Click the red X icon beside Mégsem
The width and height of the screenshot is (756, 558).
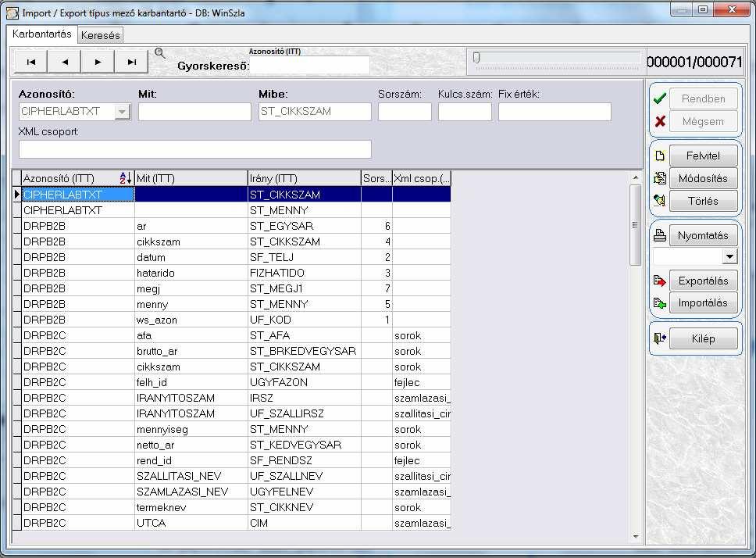pyautogui.click(x=660, y=121)
